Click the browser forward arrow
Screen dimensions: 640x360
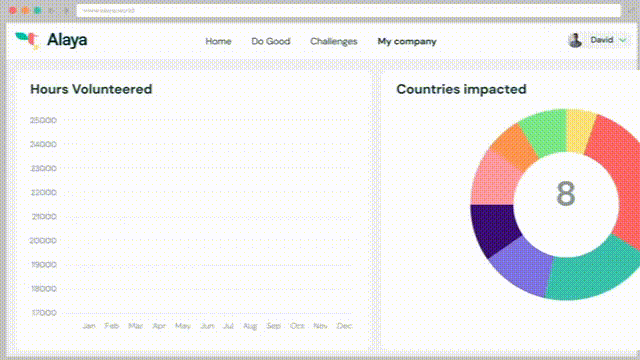(x=66, y=10)
